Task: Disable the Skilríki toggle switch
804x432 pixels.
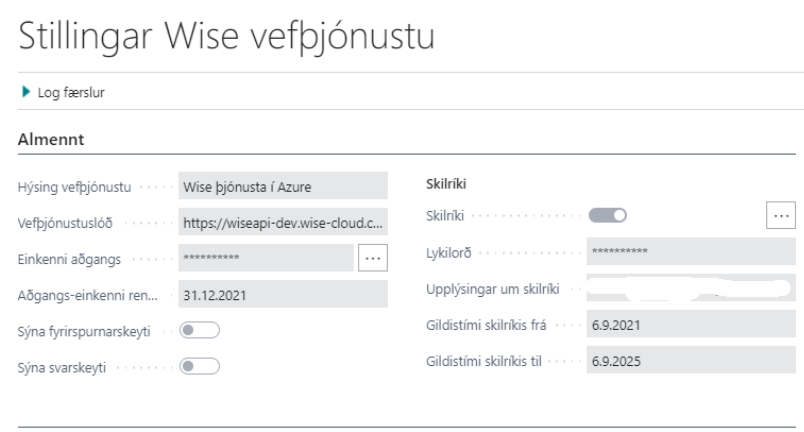Action: (x=608, y=215)
